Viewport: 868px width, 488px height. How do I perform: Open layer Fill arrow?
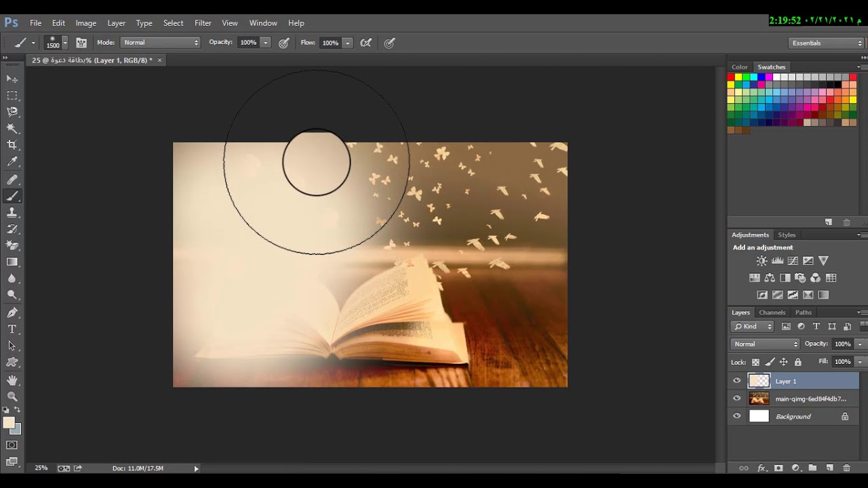pyautogui.click(x=860, y=362)
